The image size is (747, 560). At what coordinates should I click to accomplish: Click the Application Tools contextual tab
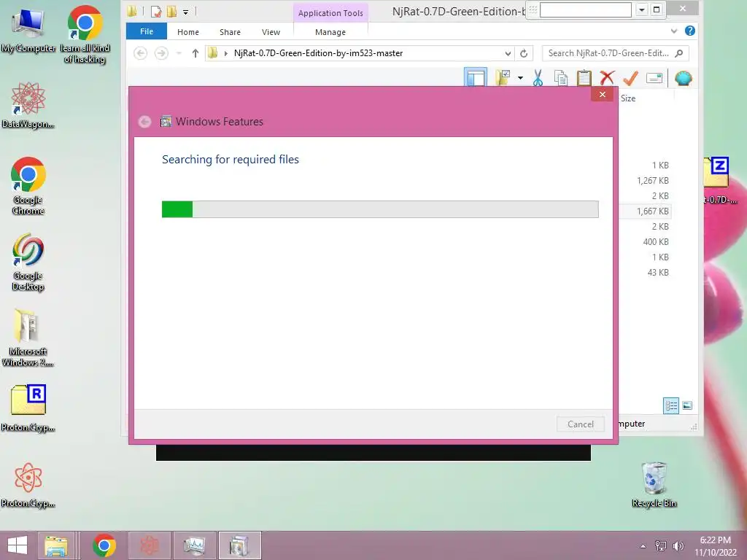click(x=330, y=13)
